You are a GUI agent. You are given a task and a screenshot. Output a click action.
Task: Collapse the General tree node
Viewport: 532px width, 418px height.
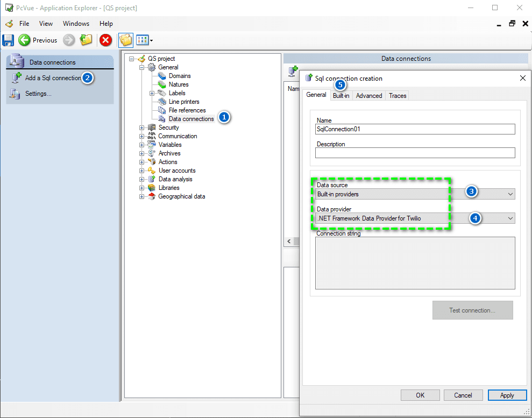click(x=142, y=67)
